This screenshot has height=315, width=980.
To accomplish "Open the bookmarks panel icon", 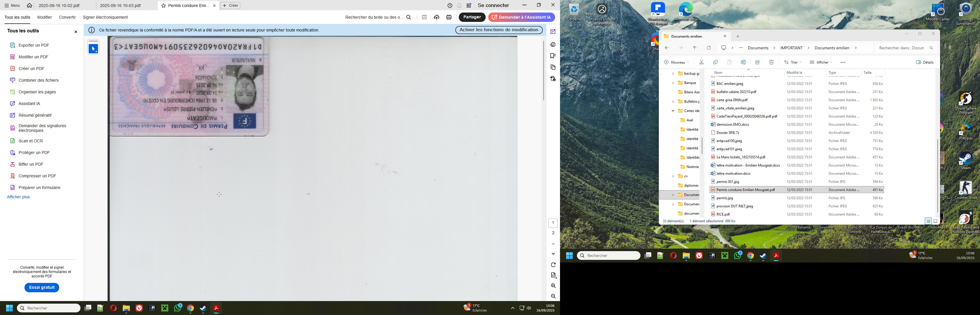I will click(x=553, y=56).
